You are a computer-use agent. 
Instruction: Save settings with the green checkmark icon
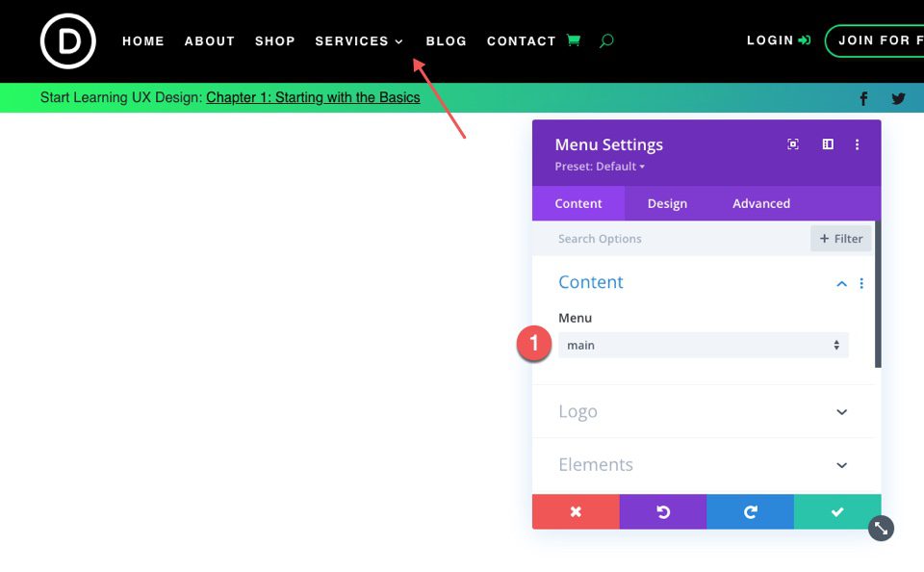[836, 511]
